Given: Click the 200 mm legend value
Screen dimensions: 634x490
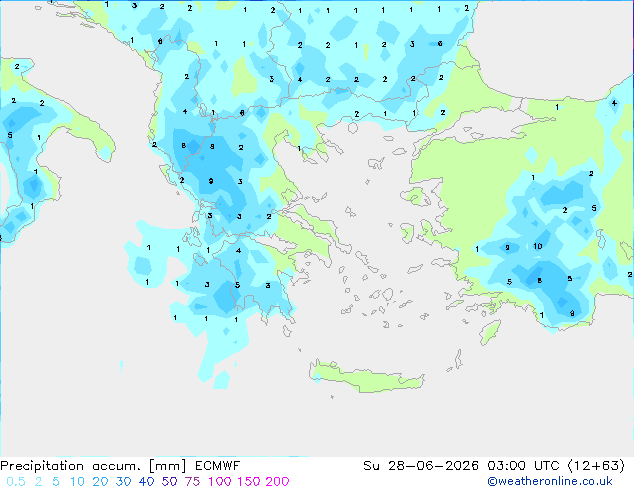Looking at the screenshot, I should tap(277, 482).
